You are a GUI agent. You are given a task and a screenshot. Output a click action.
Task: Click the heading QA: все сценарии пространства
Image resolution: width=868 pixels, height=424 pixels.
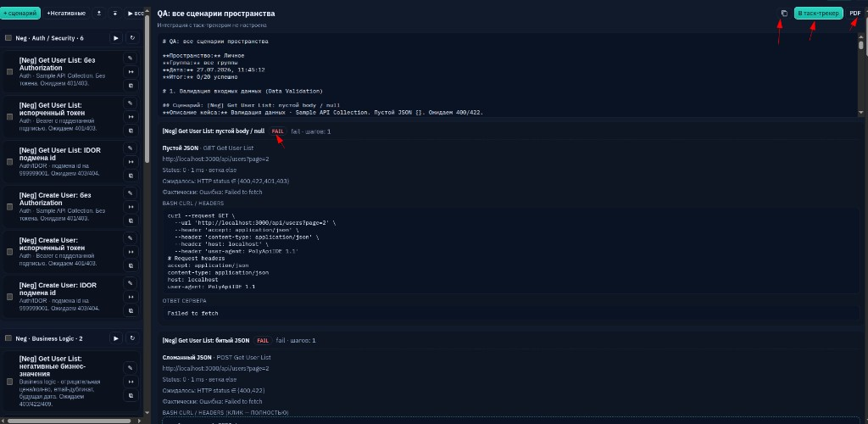[x=216, y=14]
